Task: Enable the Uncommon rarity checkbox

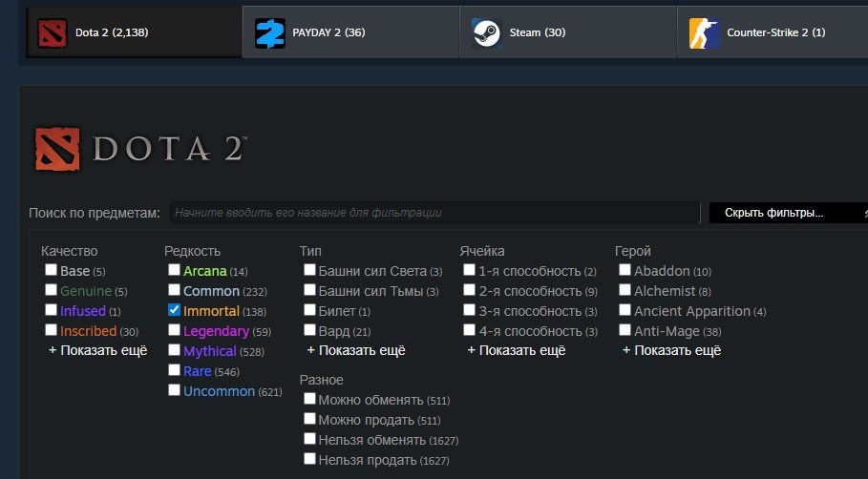Action: pos(174,390)
